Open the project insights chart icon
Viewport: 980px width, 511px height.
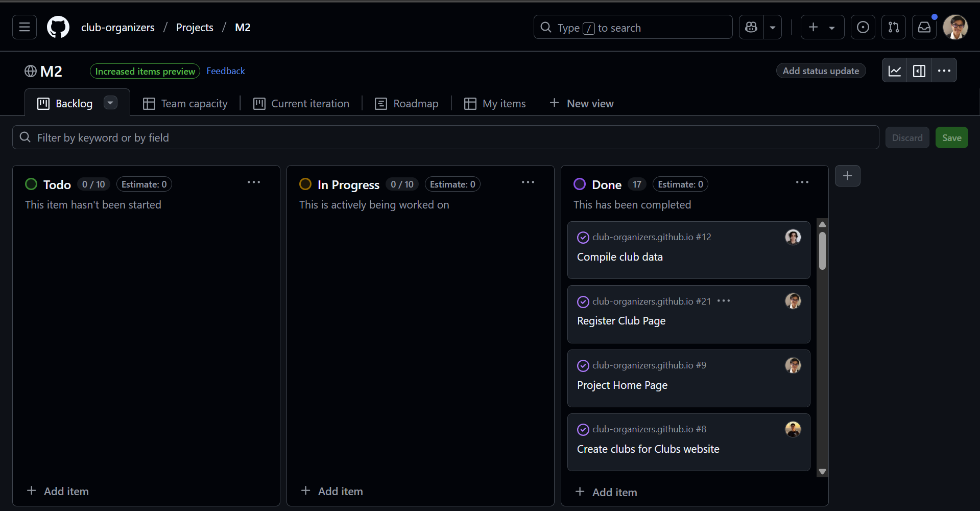pyautogui.click(x=895, y=71)
